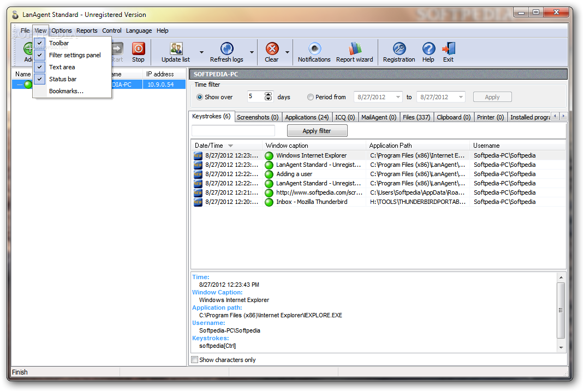Open the Options menu
Image resolution: width=584 pixels, height=392 pixels.
click(x=62, y=31)
